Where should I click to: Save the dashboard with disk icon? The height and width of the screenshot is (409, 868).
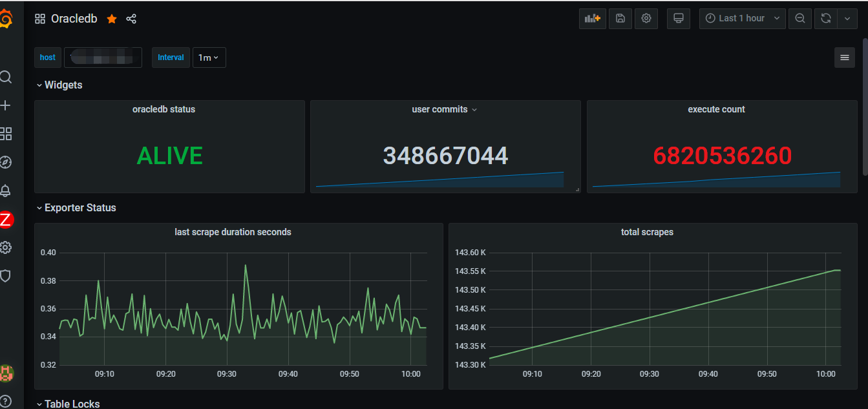pyautogui.click(x=620, y=19)
